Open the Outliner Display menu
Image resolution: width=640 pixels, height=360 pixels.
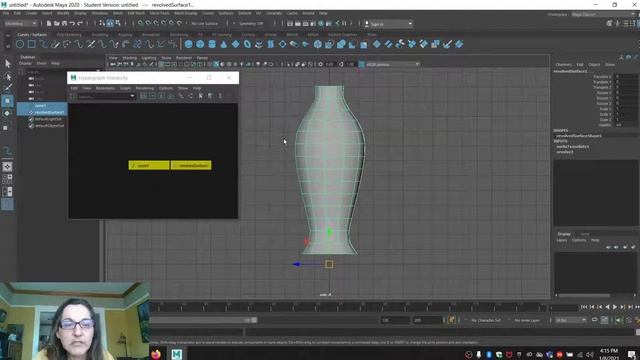[25, 63]
